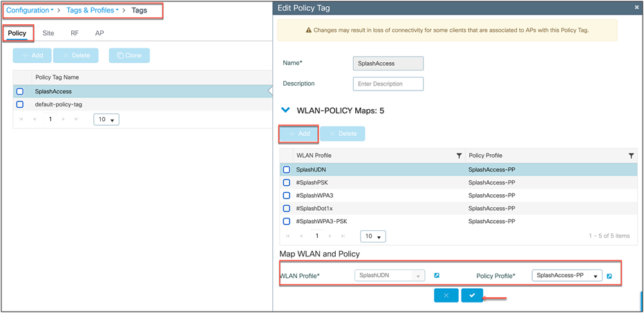Click page number 1 in policy tag list
The image size is (644, 313).
[x=50, y=119]
